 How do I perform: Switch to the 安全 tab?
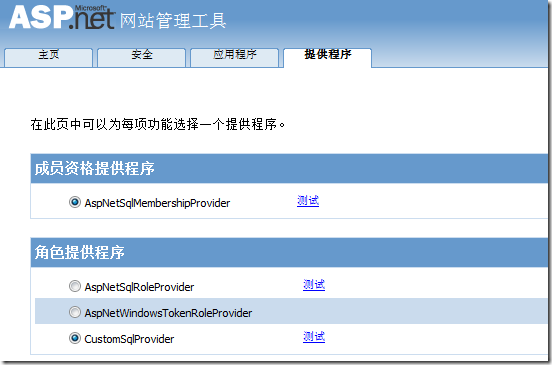pyautogui.click(x=142, y=57)
